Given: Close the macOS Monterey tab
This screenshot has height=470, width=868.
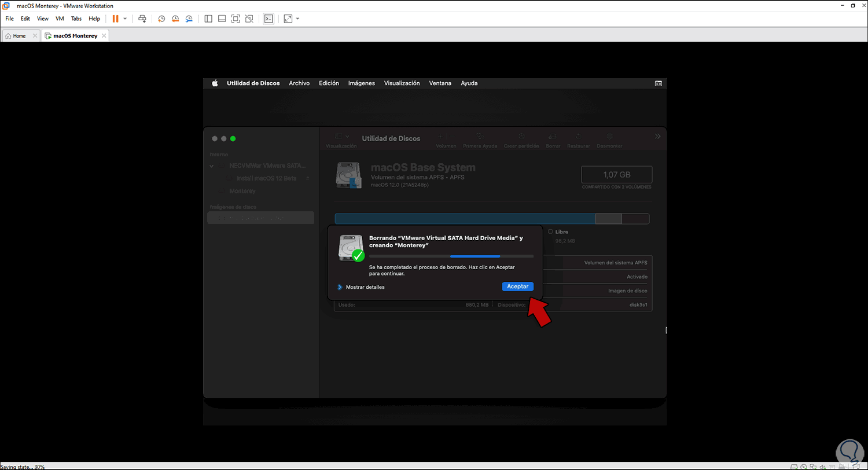Looking at the screenshot, I should (x=104, y=36).
